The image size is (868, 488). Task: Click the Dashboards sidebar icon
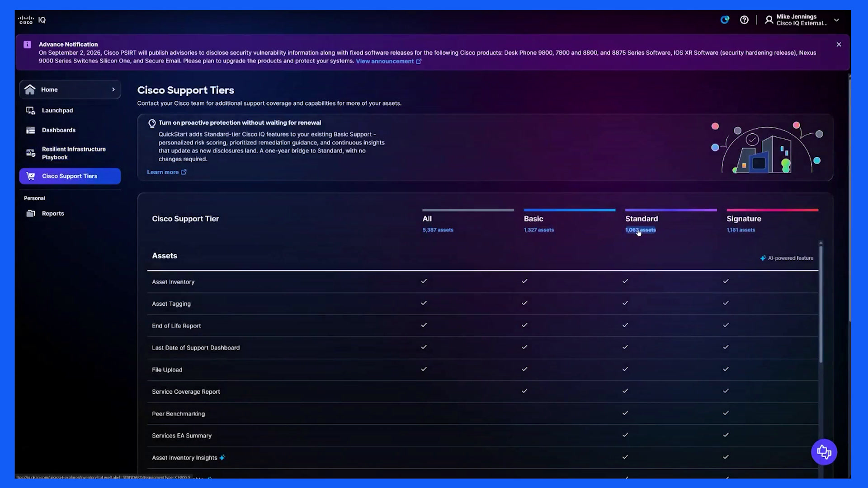point(30,130)
